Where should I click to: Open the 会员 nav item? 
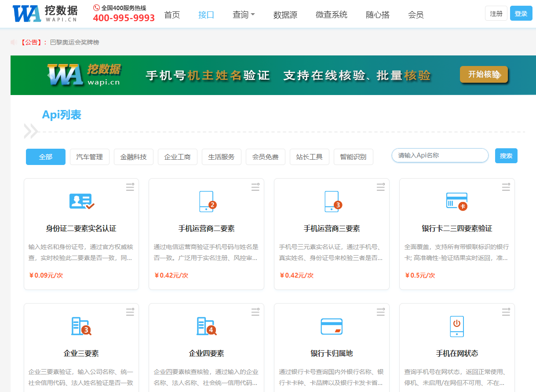point(416,15)
